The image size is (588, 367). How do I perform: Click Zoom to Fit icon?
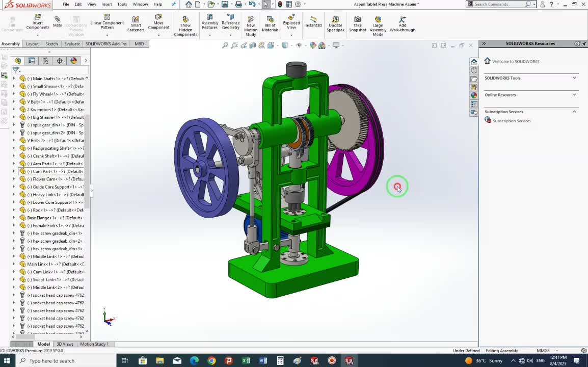(x=225, y=45)
